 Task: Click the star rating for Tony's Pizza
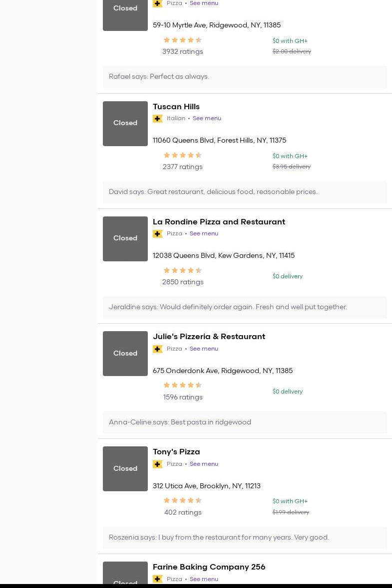coord(183,501)
